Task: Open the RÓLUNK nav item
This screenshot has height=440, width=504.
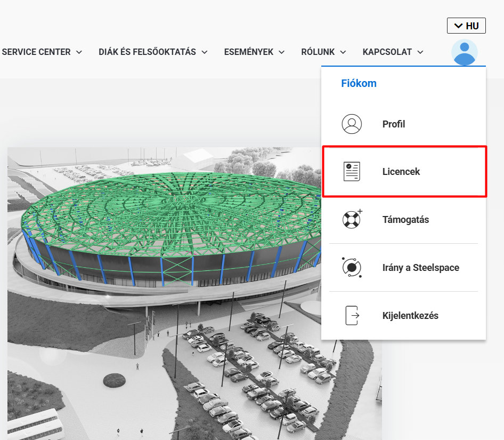Action: [318, 52]
